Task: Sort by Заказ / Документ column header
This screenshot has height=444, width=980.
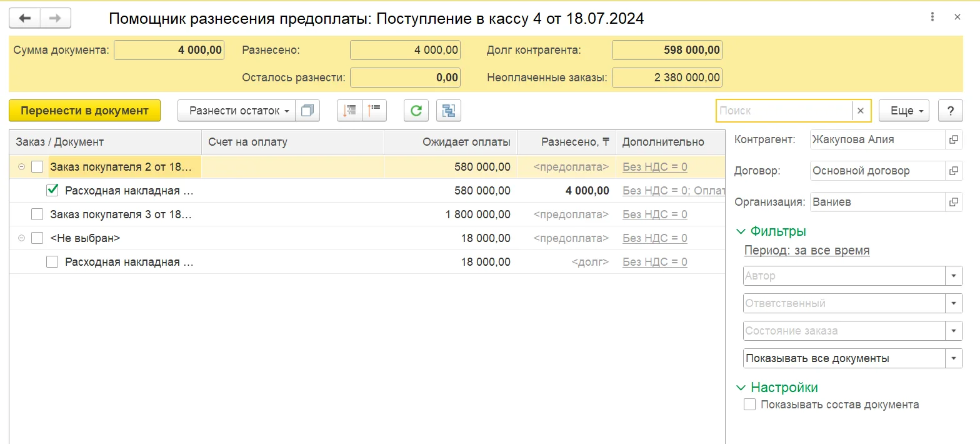Action: (105, 142)
